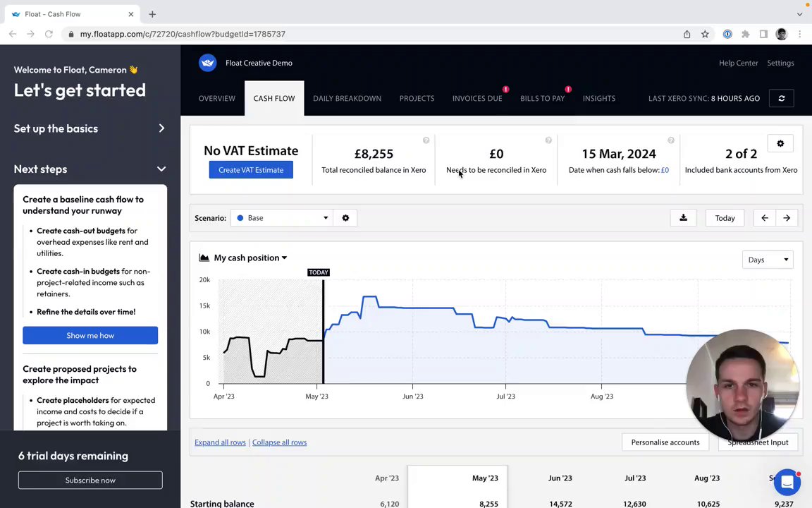812x508 pixels.
Task: Open help tooltip for Total reconciled balance
Action: (426, 140)
